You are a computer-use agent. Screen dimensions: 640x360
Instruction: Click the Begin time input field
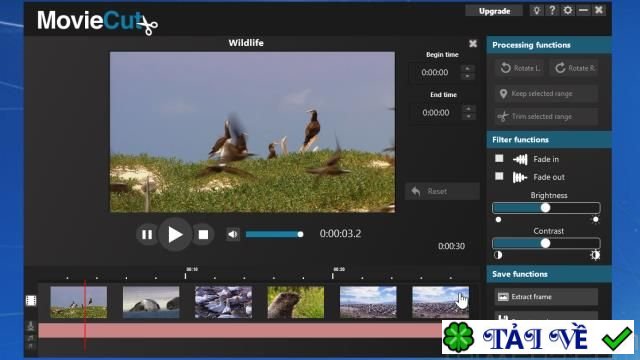(435, 73)
